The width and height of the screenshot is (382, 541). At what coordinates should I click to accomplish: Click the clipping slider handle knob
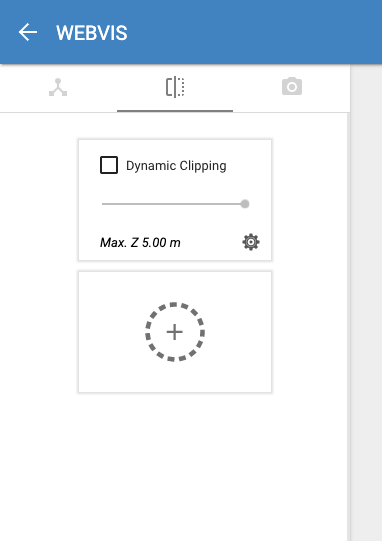point(245,204)
